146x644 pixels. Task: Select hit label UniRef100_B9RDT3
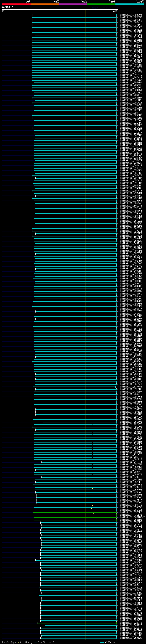(131, 532)
